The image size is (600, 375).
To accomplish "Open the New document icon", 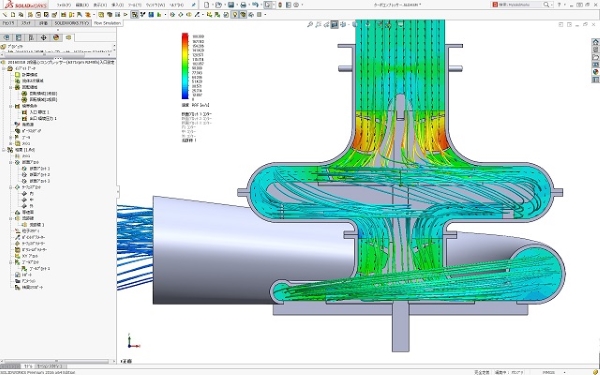I will click(207, 5).
